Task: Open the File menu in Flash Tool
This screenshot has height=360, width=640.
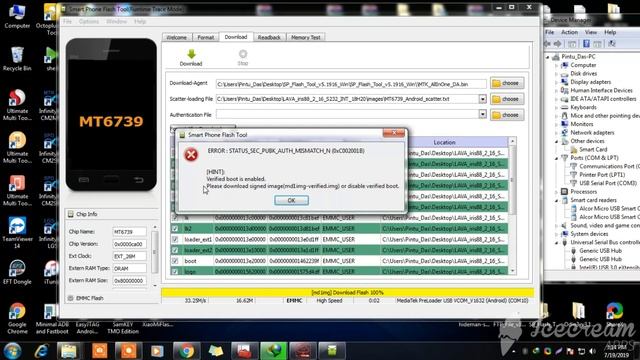Action: [x=68, y=21]
